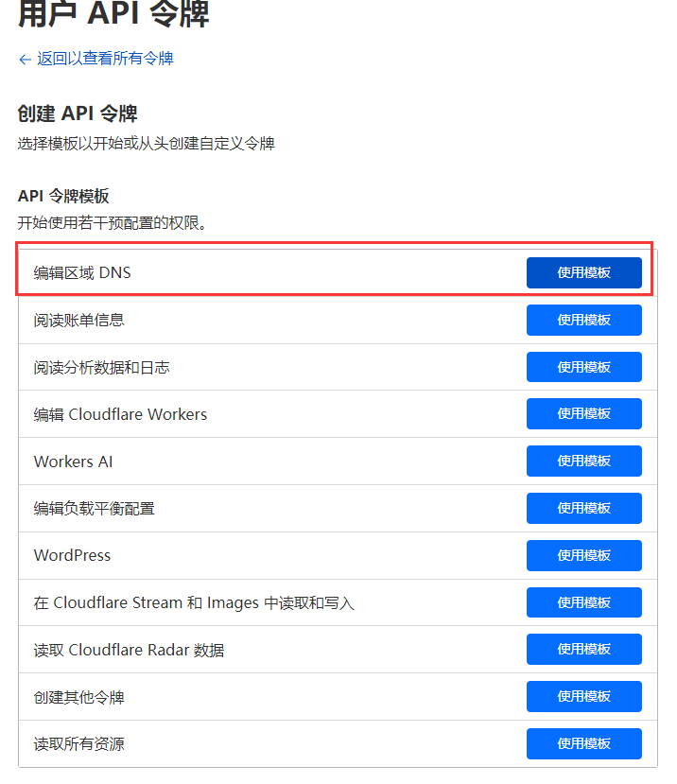The image size is (677, 784).
Task: Click 使用模板 for WordPress
Action: click(x=583, y=555)
